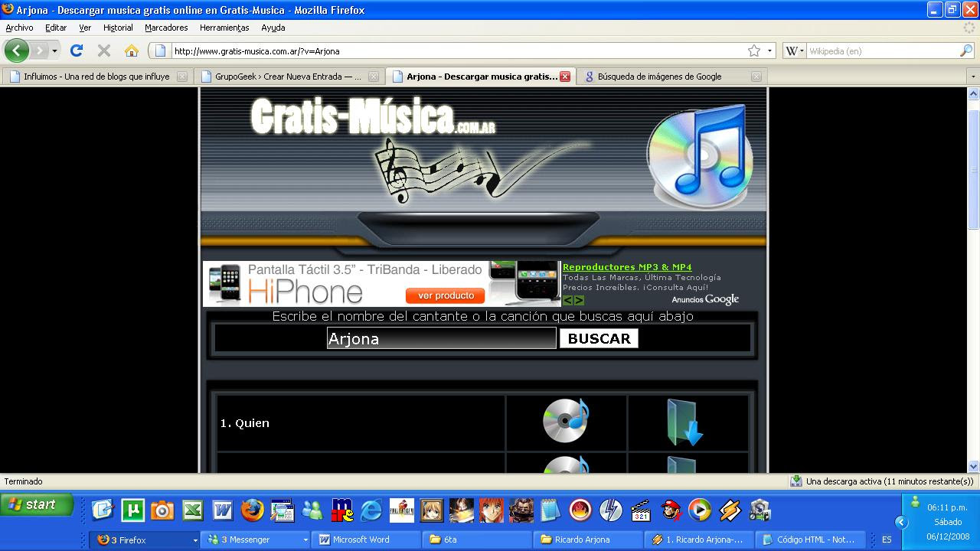980x551 pixels.
Task: Show the next ad with right arrow
Action: (579, 300)
